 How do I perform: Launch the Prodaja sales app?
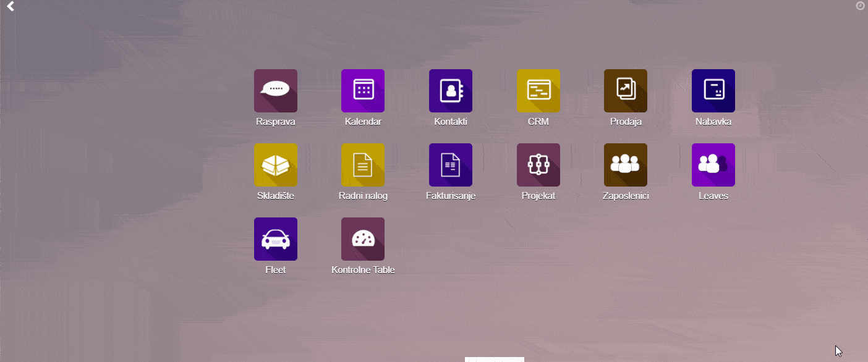tap(626, 91)
